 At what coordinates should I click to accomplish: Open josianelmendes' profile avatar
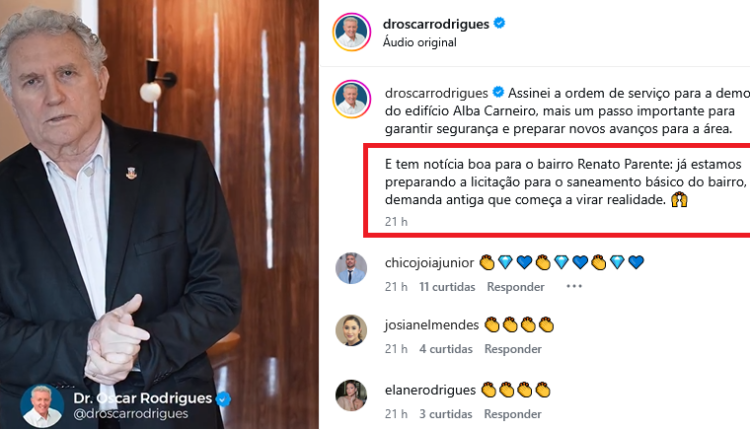[351, 330]
